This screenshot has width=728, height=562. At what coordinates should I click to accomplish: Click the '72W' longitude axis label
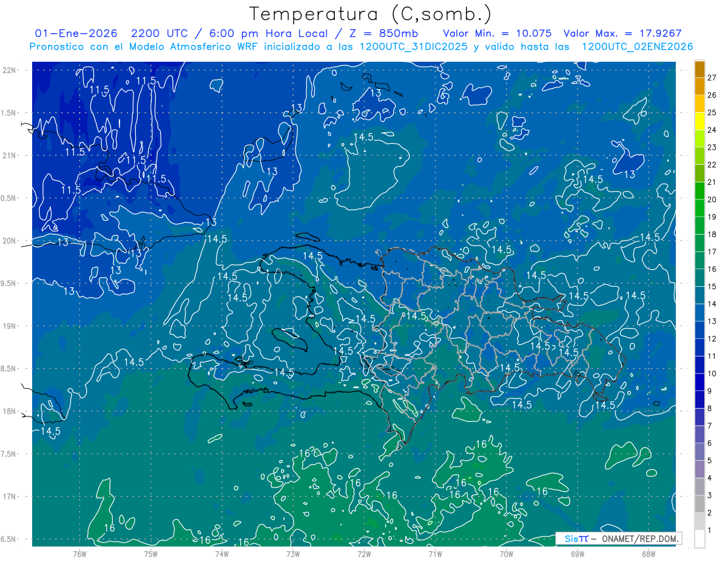(364, 554)
